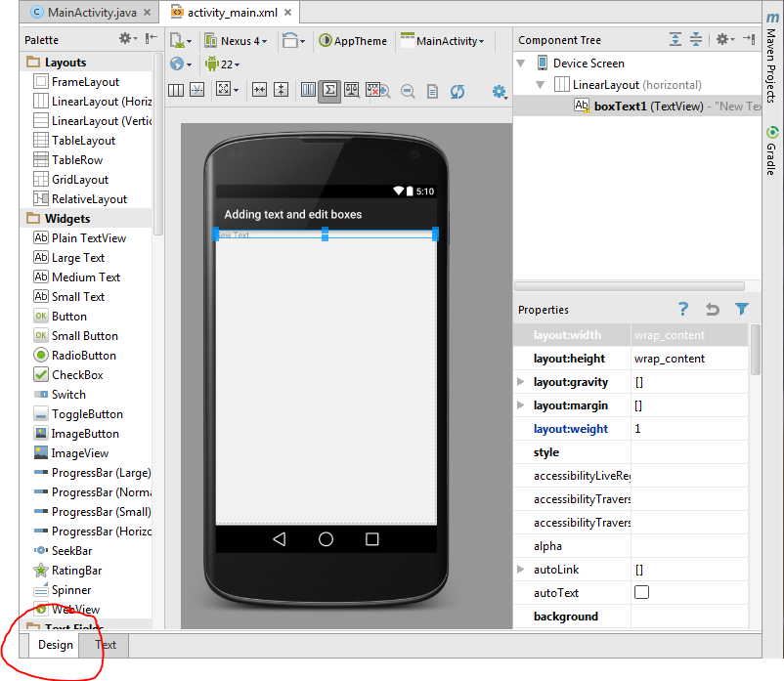Open the Nexus 4 device dropdown

click(x=236, y=41)
